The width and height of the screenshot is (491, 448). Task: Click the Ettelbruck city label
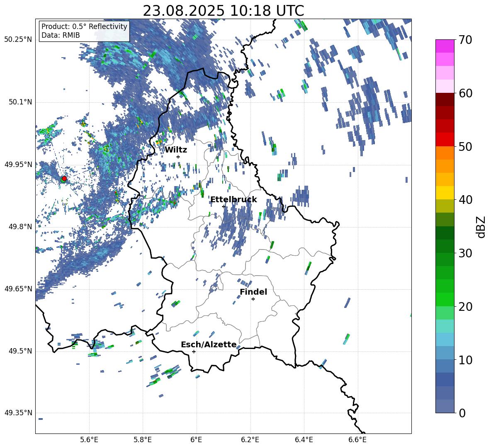[233, 200]
